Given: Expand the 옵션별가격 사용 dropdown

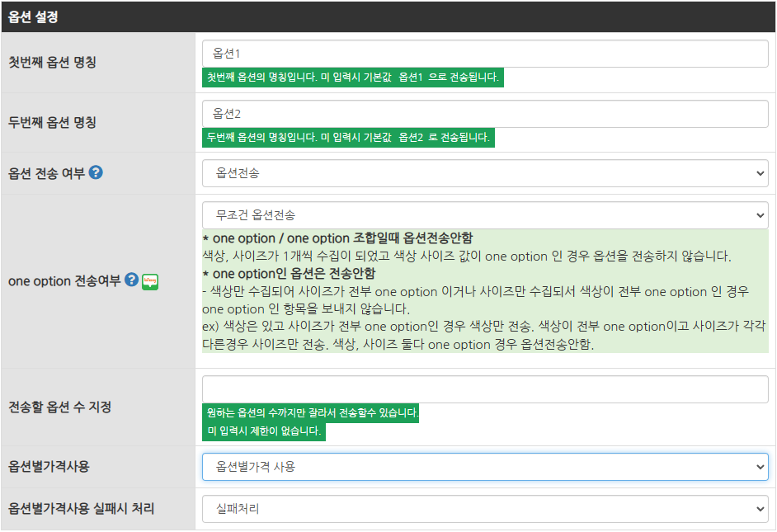Looking at the screenshot, I should [484, 467].
